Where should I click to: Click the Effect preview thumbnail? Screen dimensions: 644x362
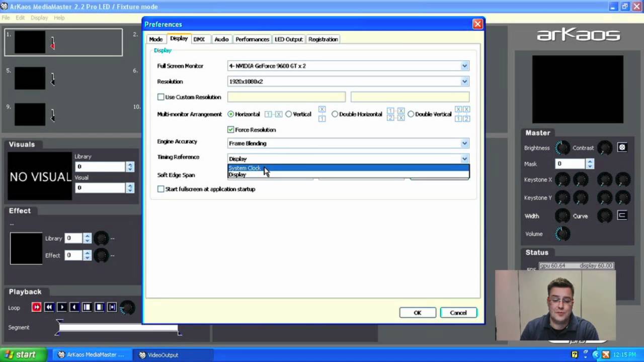(x=26, y=248)
